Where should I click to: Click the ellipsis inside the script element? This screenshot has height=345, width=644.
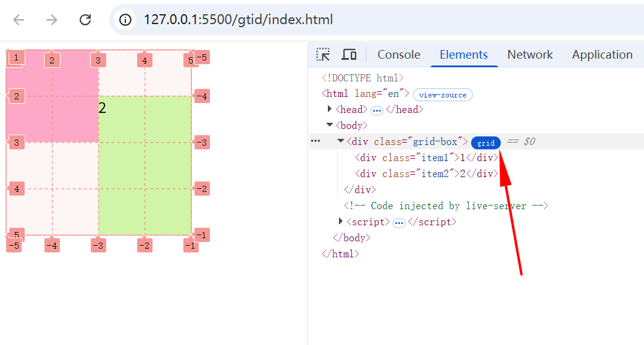click(399, 223)
